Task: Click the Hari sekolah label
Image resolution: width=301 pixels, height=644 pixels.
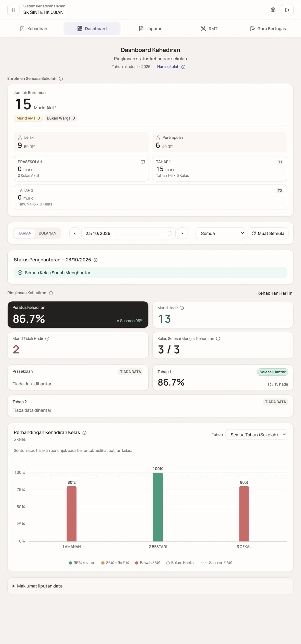Action: pyautogui.click(x=168, y=67)
